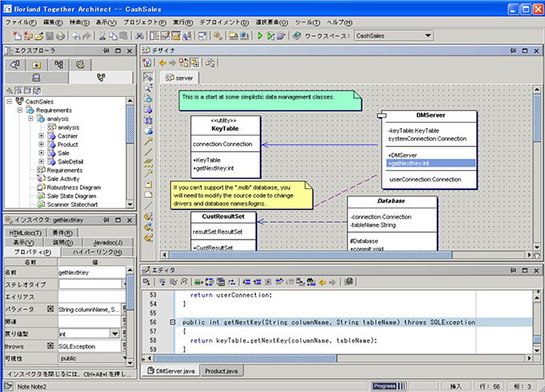
Task: Open the return type int dropdown
Action: click(x=115, y=333)
